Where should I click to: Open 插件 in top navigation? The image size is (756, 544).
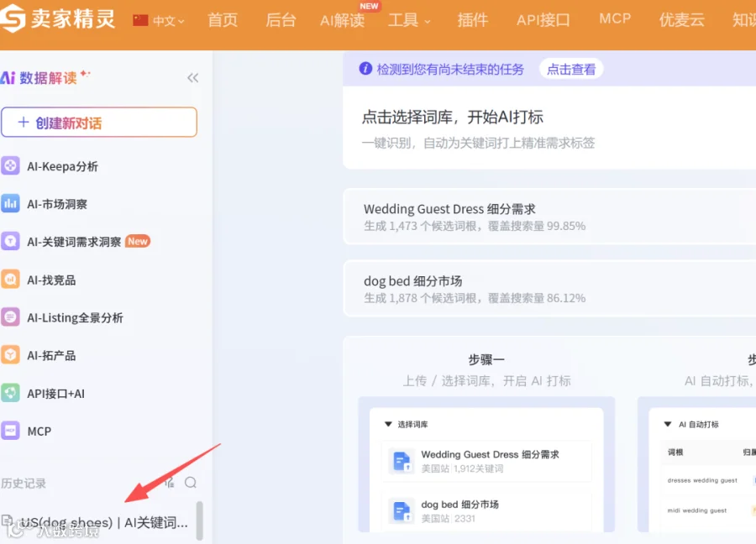coord(472,20)
